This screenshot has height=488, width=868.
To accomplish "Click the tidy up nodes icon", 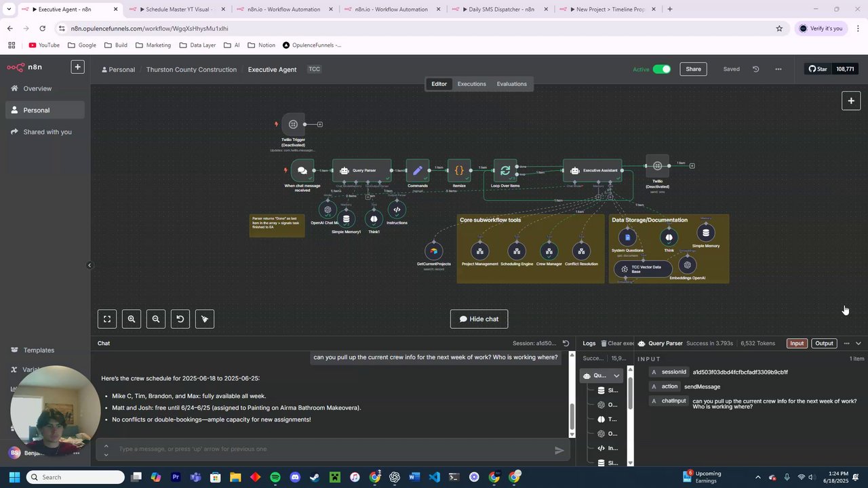I will 205,319.
